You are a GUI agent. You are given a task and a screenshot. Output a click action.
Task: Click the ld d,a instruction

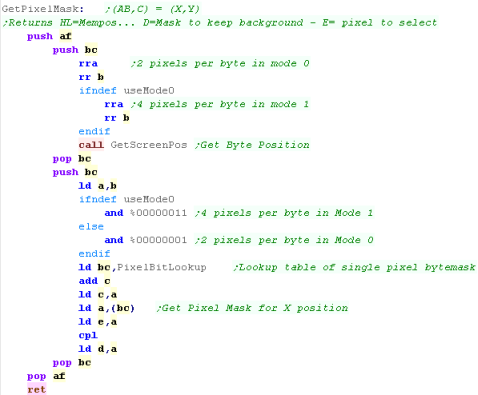98,349
